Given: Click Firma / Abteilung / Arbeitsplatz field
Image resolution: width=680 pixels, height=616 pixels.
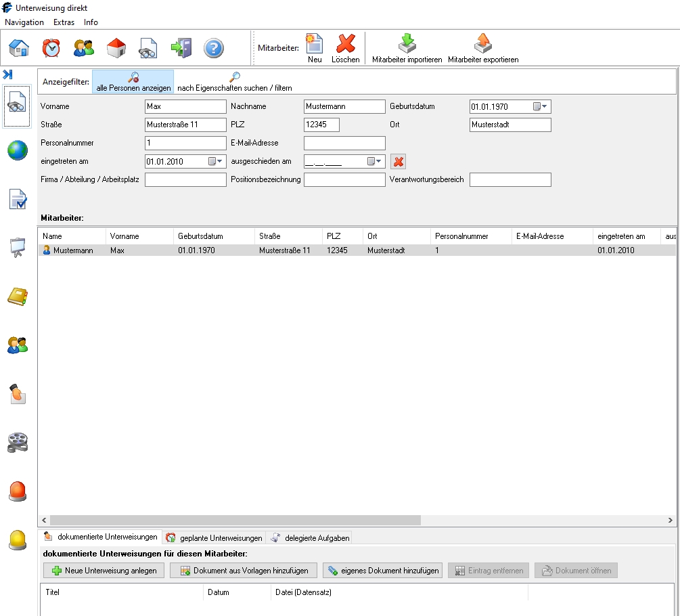Looking at the screenshot, I should pyautogui.click(x=185, y=179).
